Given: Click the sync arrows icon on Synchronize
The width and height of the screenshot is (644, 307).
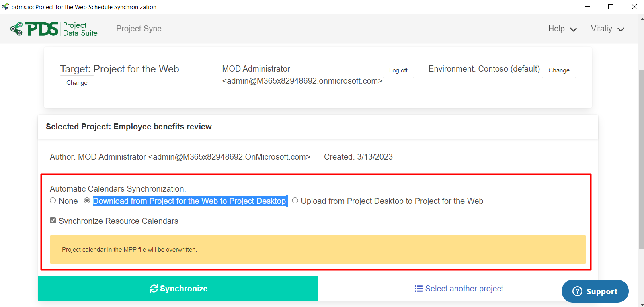Looking at the screenshot, I should pos(154,289).
